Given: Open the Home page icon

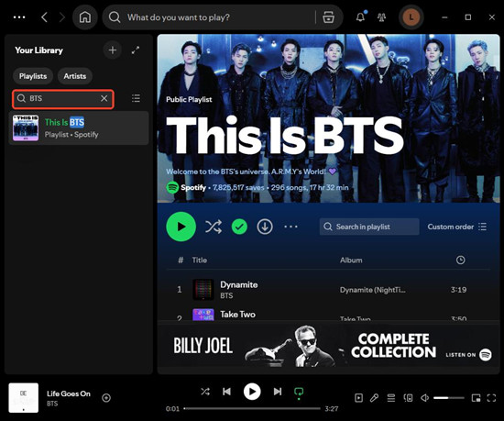Looking at the screenshot, I should (x=85, y=17).
